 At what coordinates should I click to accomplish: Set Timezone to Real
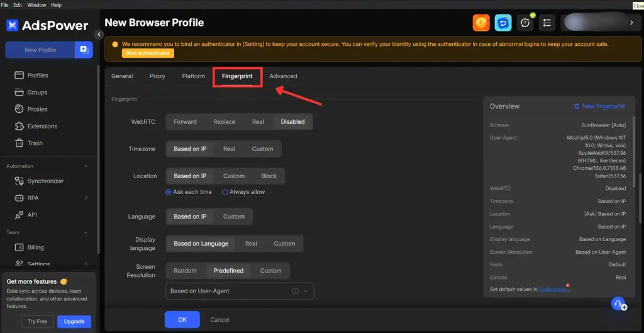click(229, 149)
